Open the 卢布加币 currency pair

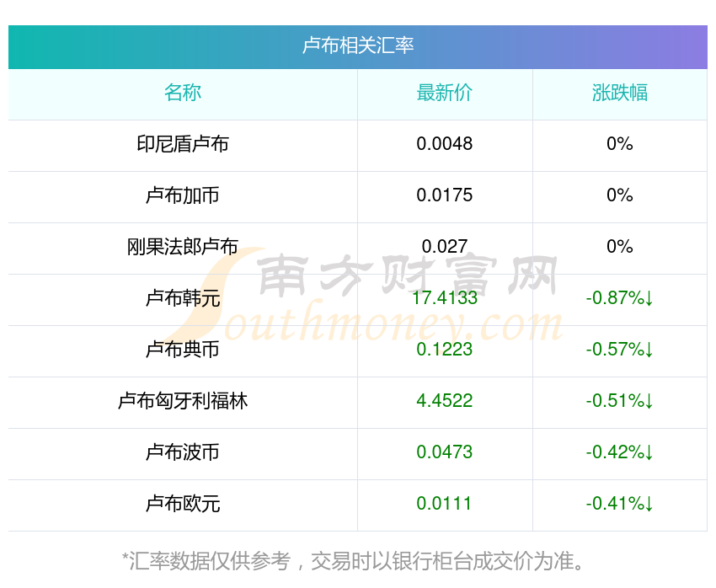pyautogui.click(x=183, y=195)
